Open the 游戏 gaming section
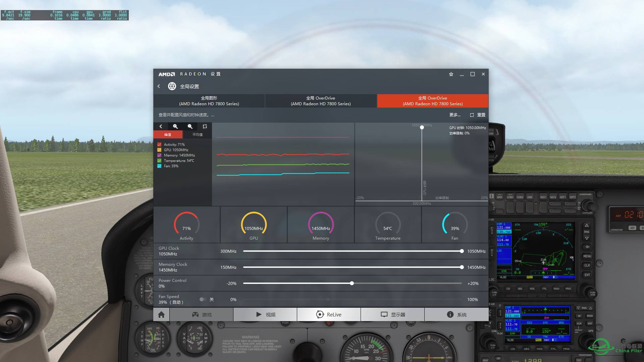Image resolution: width=644 pixels, height=362 pixels. point(202,314)
